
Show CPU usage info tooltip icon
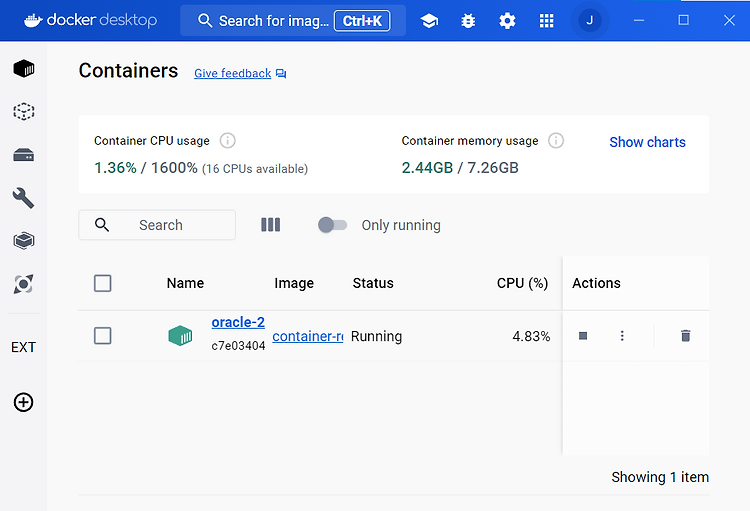tap(228, 141)
